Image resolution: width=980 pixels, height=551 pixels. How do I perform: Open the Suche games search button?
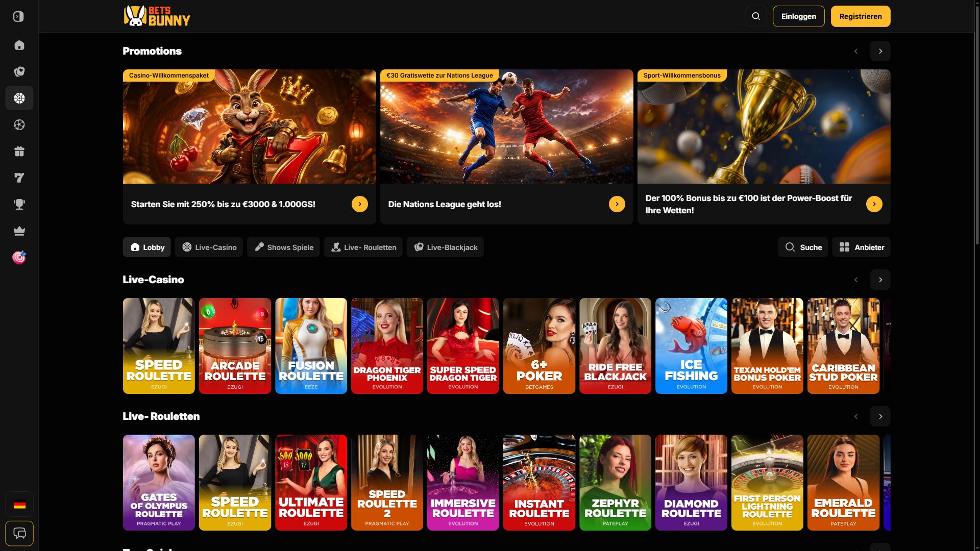pos(803,247)
